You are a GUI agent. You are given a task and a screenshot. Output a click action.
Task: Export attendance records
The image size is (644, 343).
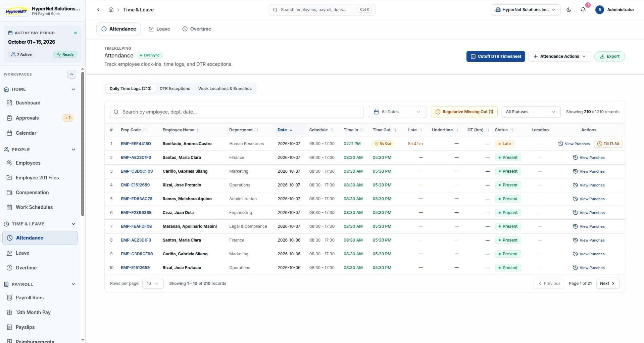[609, 56]
